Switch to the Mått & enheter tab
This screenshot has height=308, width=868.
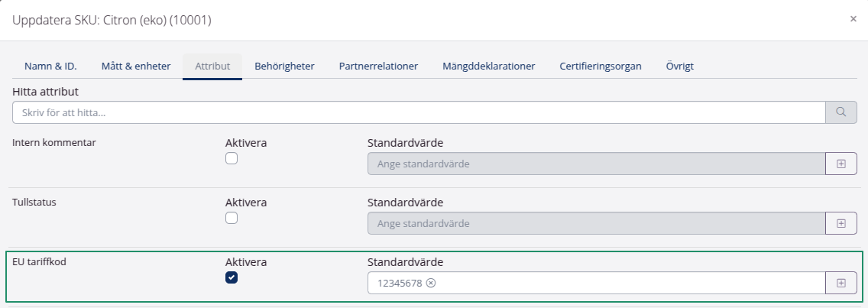click(x=136, y=66)
